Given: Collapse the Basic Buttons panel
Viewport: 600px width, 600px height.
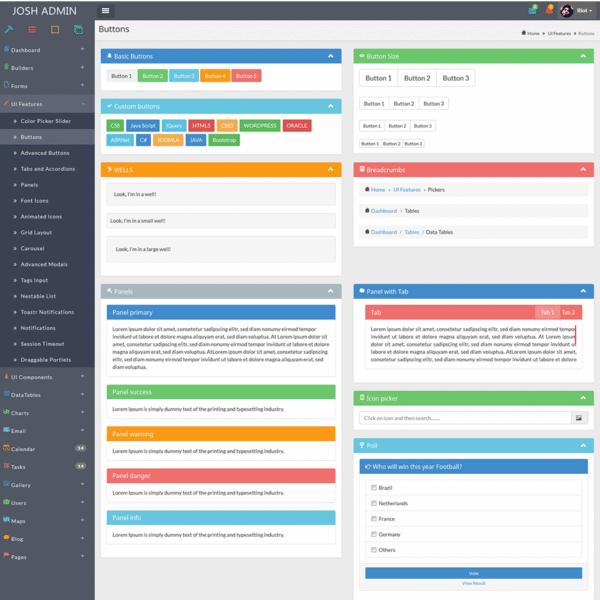Looking at the screenshot, I should coord(331,56).
